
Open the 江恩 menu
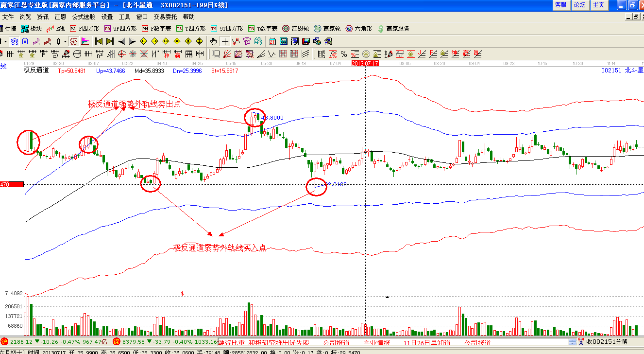tap(60, 17)
